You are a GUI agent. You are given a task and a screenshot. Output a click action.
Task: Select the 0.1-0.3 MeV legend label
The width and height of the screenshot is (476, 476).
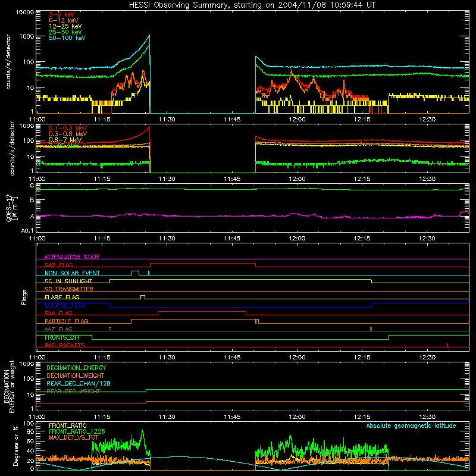point(68,128)
